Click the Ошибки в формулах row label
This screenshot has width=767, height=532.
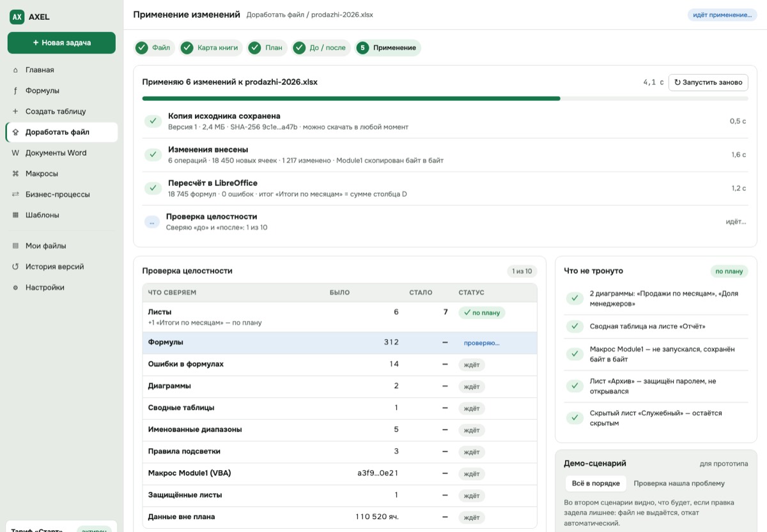pos(185,364)
